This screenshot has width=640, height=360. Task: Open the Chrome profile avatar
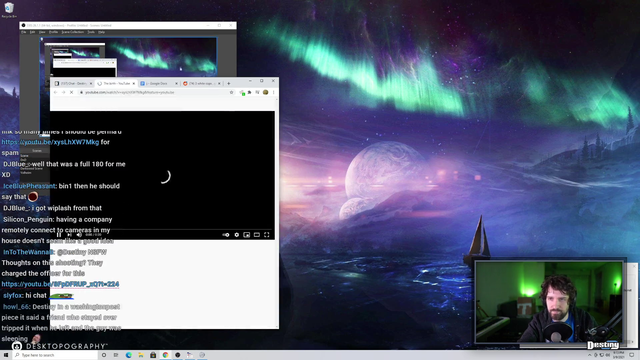[x=265, y=92]
